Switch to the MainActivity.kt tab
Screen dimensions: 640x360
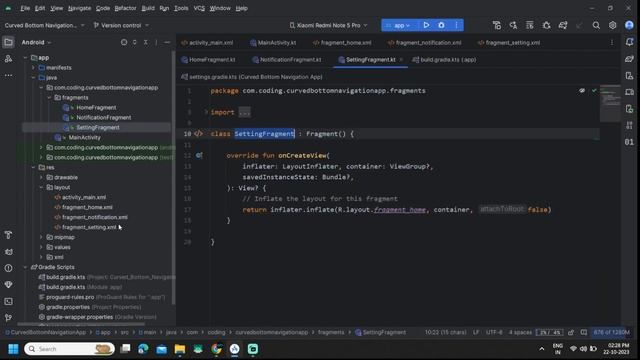pyautogui.click(x=273, y=42)
